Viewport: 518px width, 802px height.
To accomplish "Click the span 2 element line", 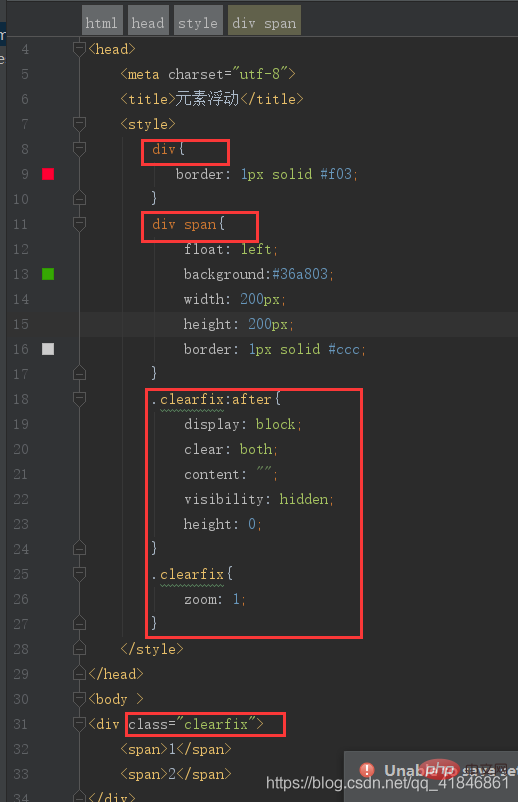I will 175,774.
